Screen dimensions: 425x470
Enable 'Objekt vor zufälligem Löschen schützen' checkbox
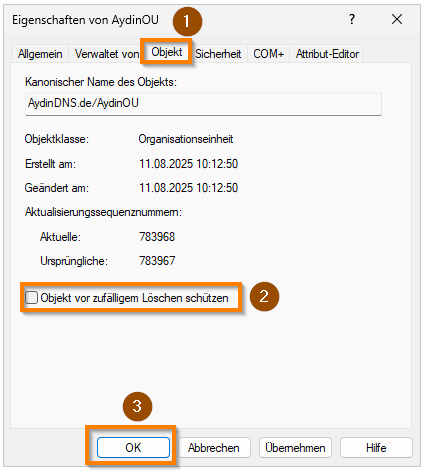[31, 297]
